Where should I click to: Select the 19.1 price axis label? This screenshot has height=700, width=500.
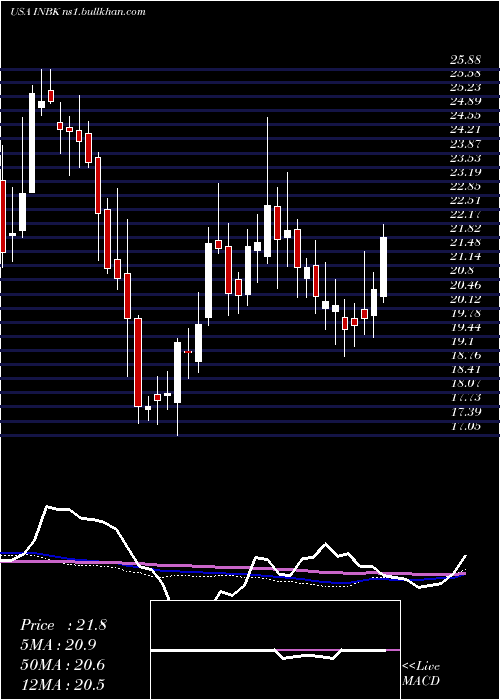tap(462, 341)
